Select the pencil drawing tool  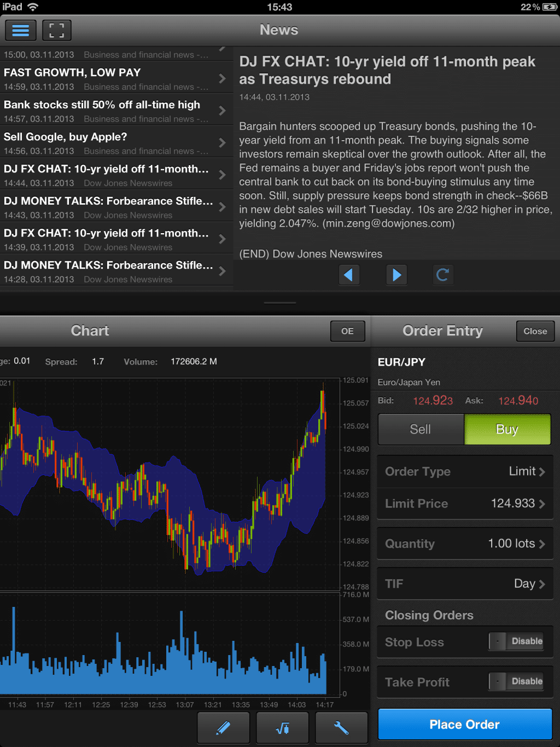coord(223,728)
